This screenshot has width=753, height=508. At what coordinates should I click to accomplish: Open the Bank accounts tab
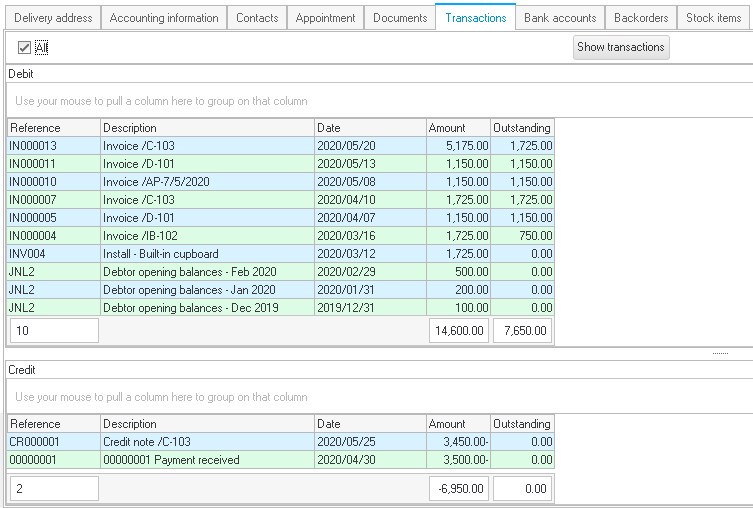tap(560, 18)
